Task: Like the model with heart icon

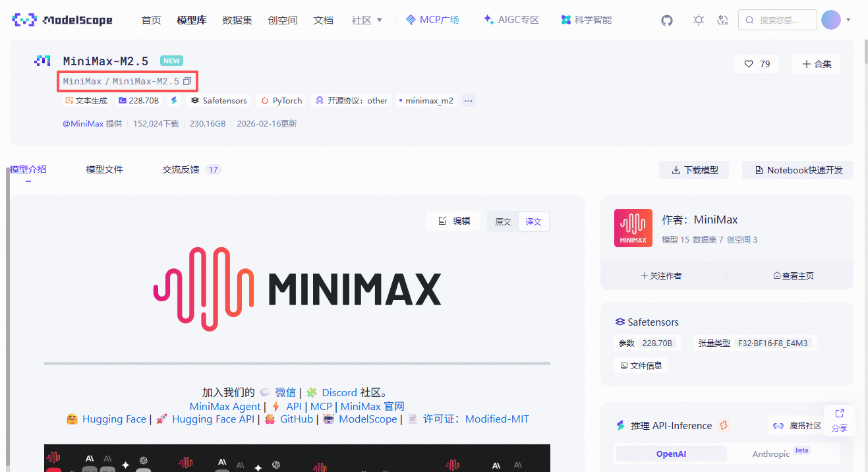Action: point(756,64)
